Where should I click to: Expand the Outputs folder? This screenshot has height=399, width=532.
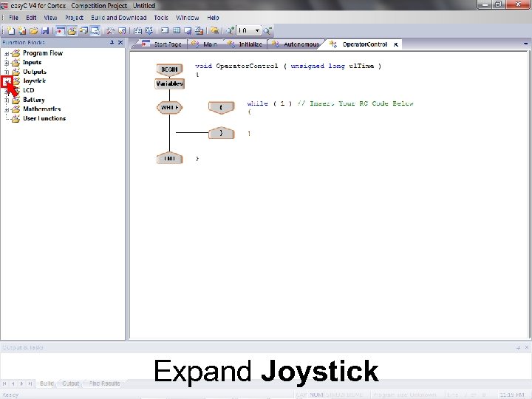[7, 72]
